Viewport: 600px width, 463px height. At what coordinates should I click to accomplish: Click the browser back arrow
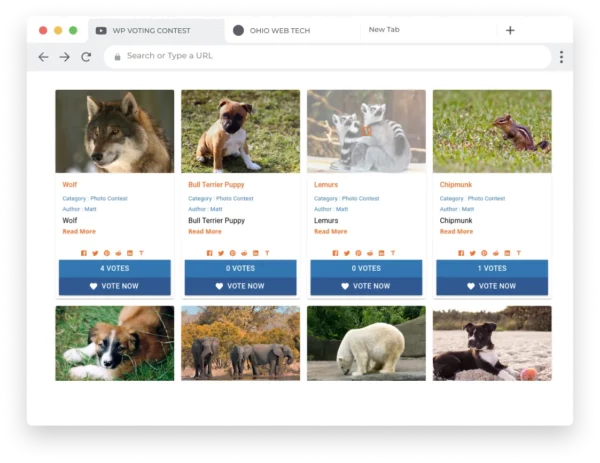pyautogui.click(x=43, y=57)
